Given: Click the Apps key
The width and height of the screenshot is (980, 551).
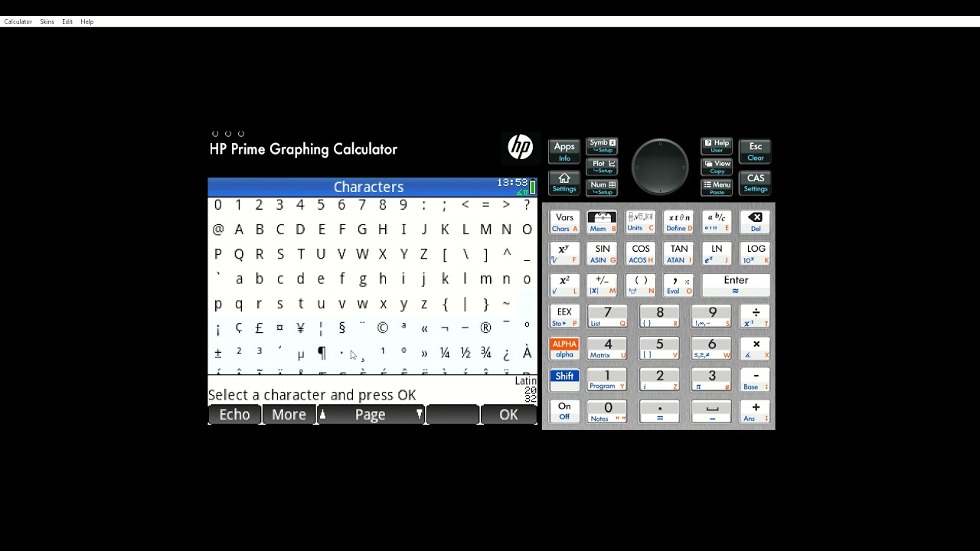Looking at the screenshot, I should click(564, 151).
